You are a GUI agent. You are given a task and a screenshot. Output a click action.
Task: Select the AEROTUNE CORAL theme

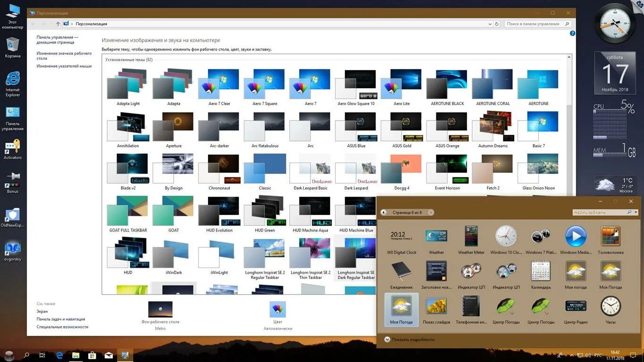(493, 87)
